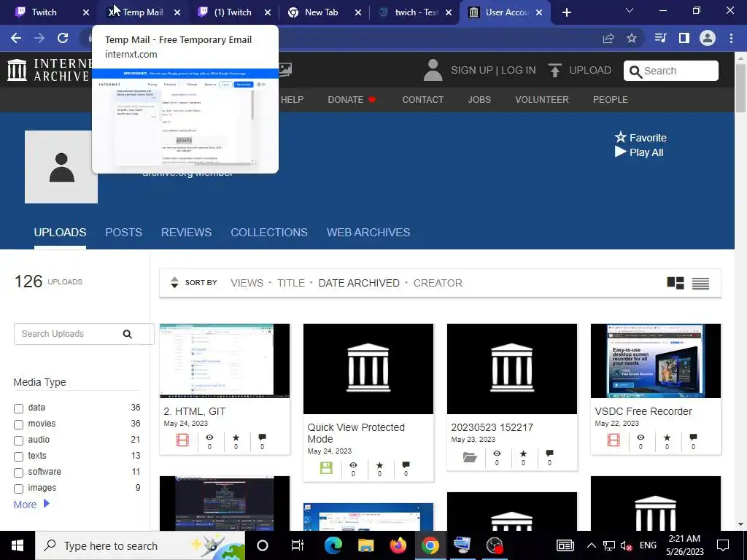Image resolution: width=747 pixels, height=560 pixels.
Task: Click the user avatar icon beside Sign Up
Action: [x=433, y=70]
